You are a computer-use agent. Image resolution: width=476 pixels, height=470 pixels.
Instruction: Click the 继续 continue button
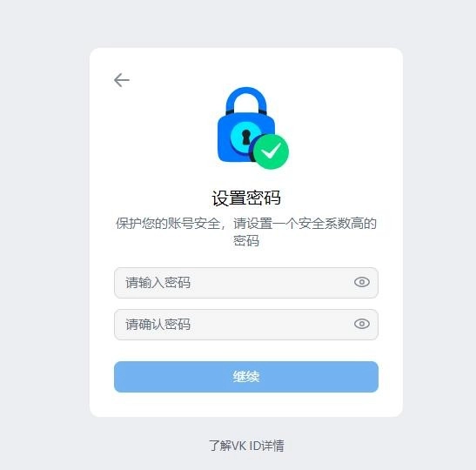(x=246, y=377)
